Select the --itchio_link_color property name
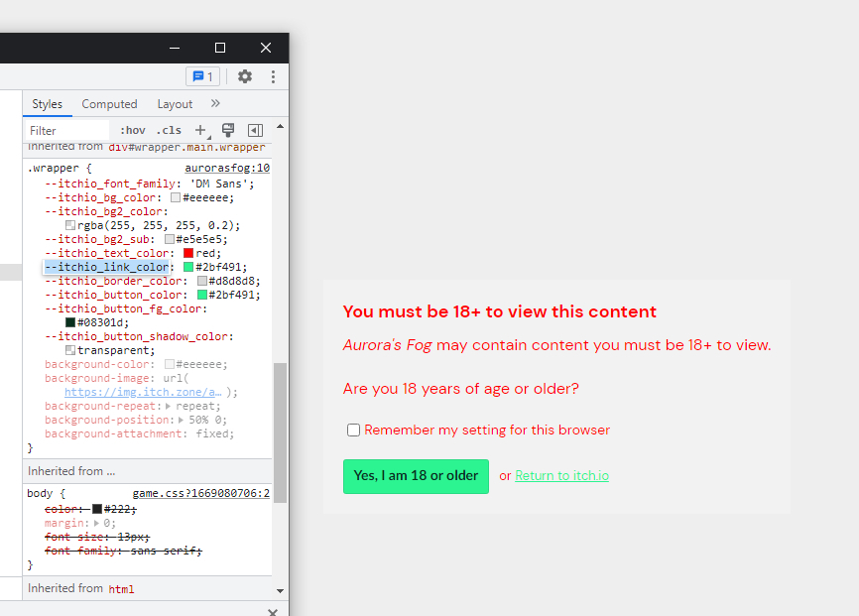The height and width of the screenshot is (616, 859). (x=107, y=267)
